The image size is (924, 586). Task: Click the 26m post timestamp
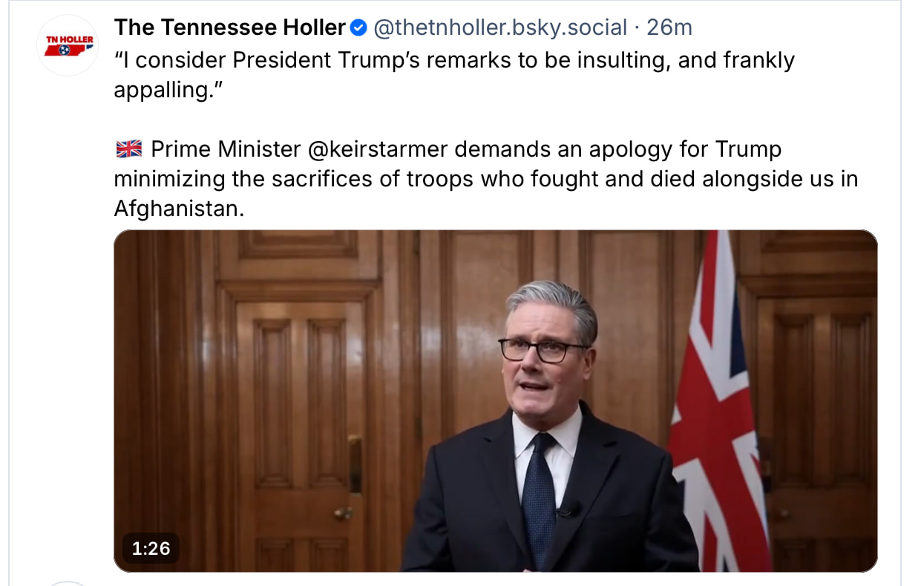669,28
